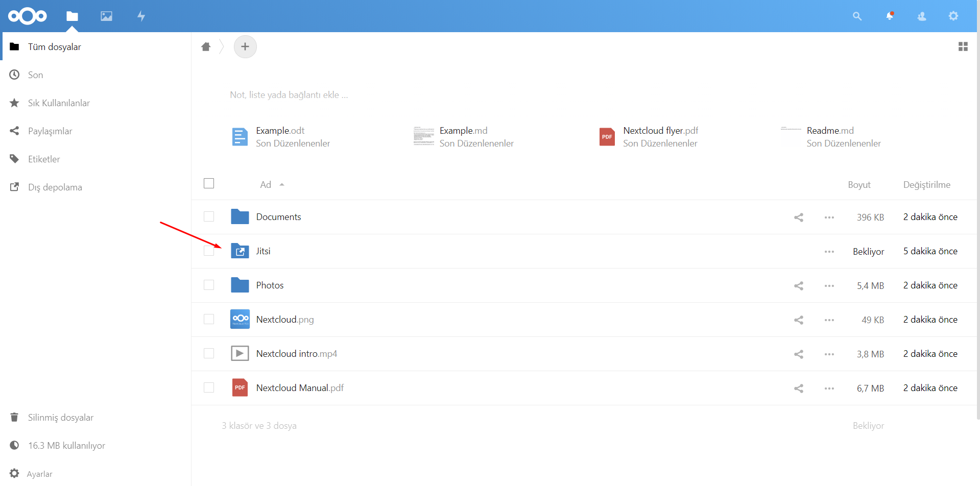
Task: Click the Nextcloud Manual PDF icon
Action: click(x=240, y=387)
